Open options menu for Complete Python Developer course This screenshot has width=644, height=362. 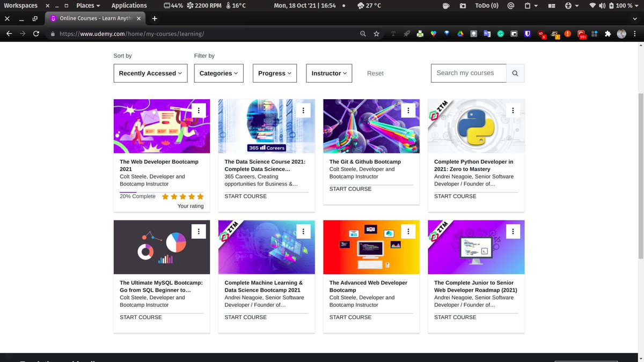coord(513,110)
